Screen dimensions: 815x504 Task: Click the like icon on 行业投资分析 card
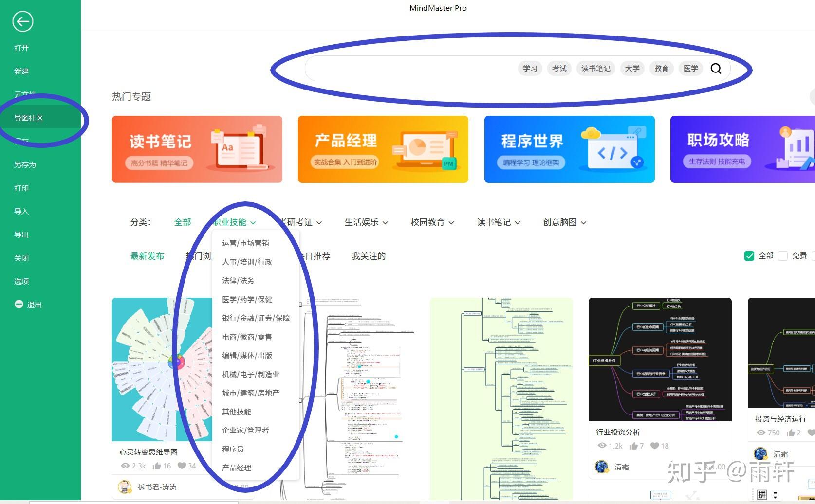tap(633, 446)
